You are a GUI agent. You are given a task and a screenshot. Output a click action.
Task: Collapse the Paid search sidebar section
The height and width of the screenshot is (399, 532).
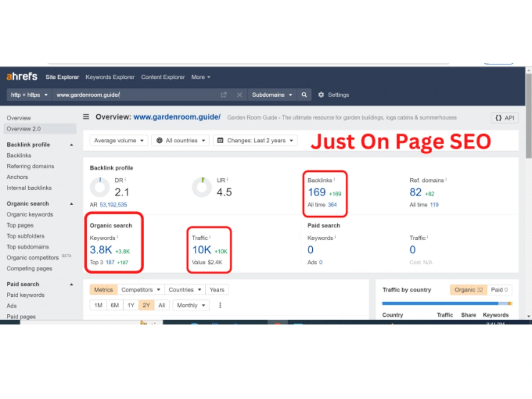[x=71, y=284]
